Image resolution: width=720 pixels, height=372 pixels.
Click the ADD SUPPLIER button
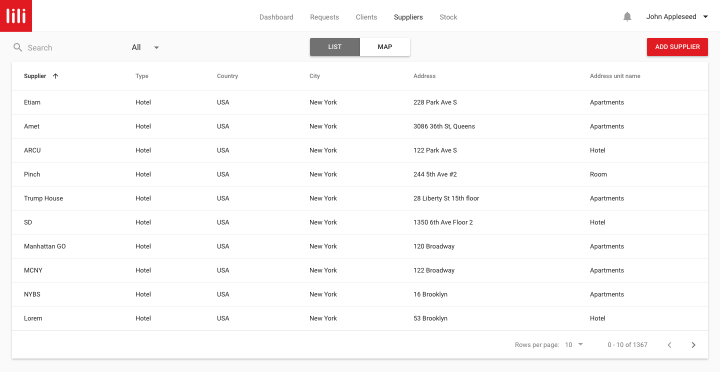pyautogui.click(x=677, y=47)
